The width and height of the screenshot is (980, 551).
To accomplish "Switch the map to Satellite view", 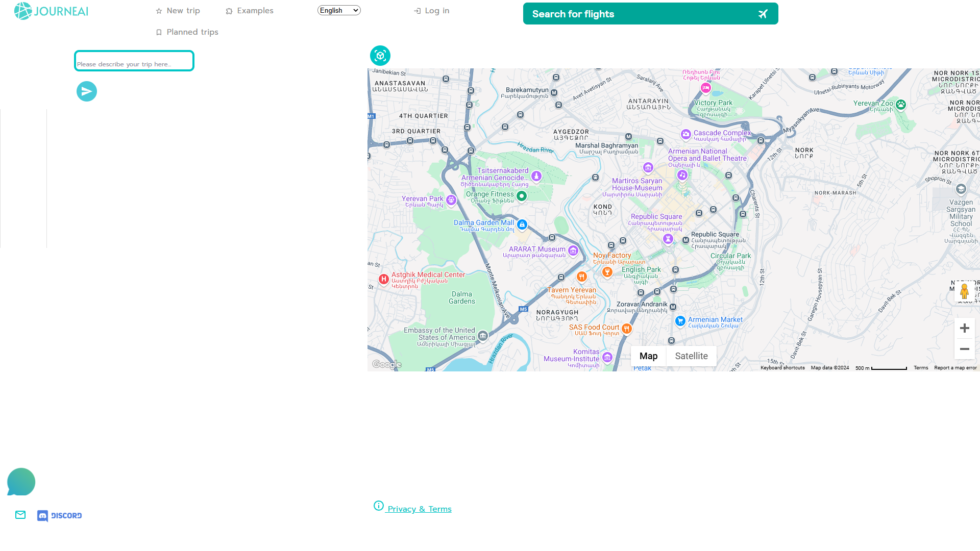I will click(691, 356).
